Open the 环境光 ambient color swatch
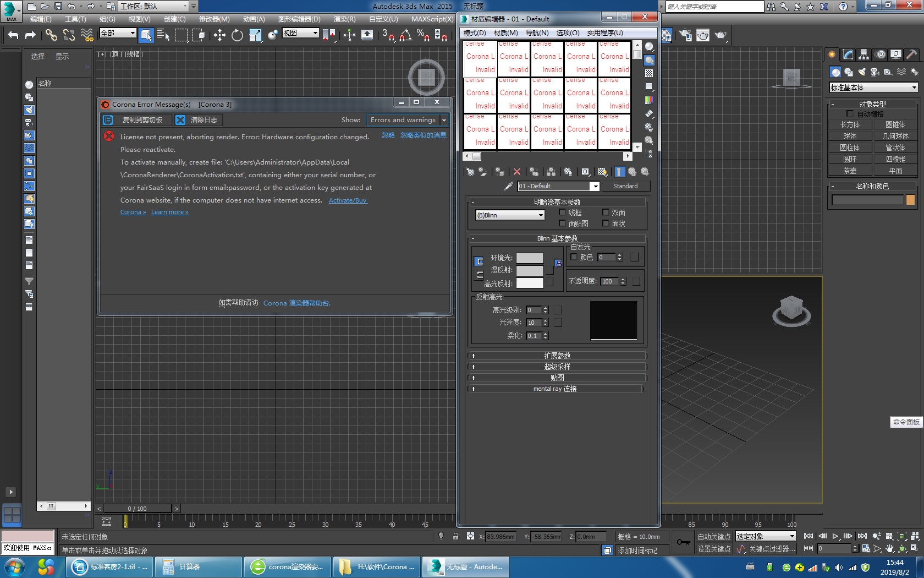This screenshot has height=578, width=924. click(x=530, y=258)
